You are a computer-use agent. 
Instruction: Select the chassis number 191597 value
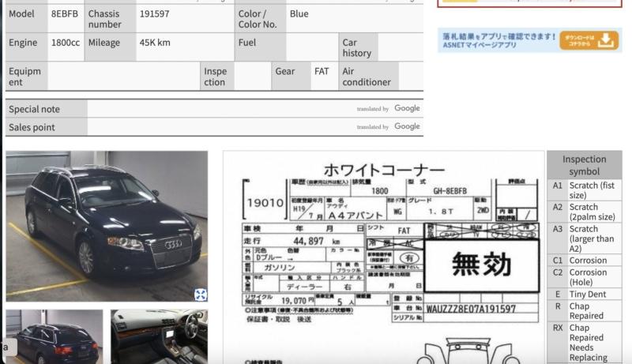[x=154, y=14]
